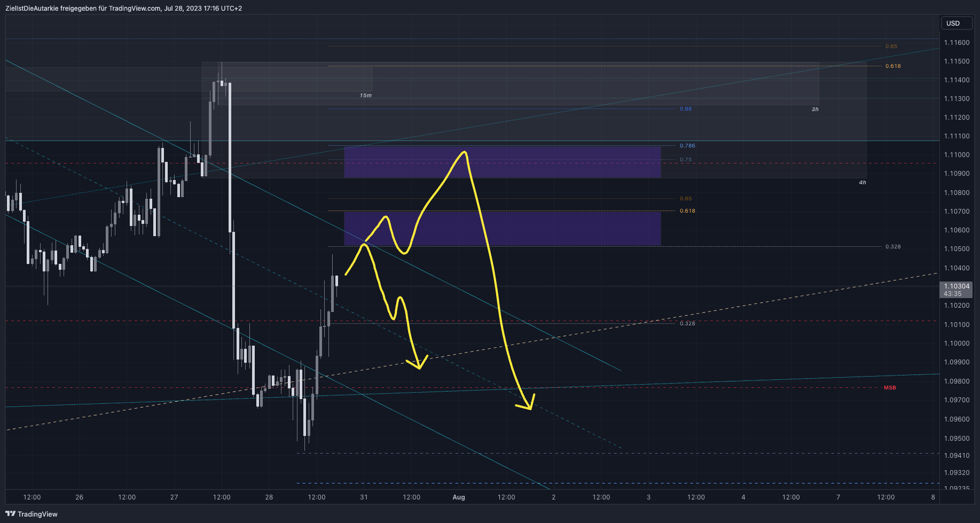Click the Aug marker on time axis
Screen dimensions: 980x523
pyautogui.click(x=459, y=497)
